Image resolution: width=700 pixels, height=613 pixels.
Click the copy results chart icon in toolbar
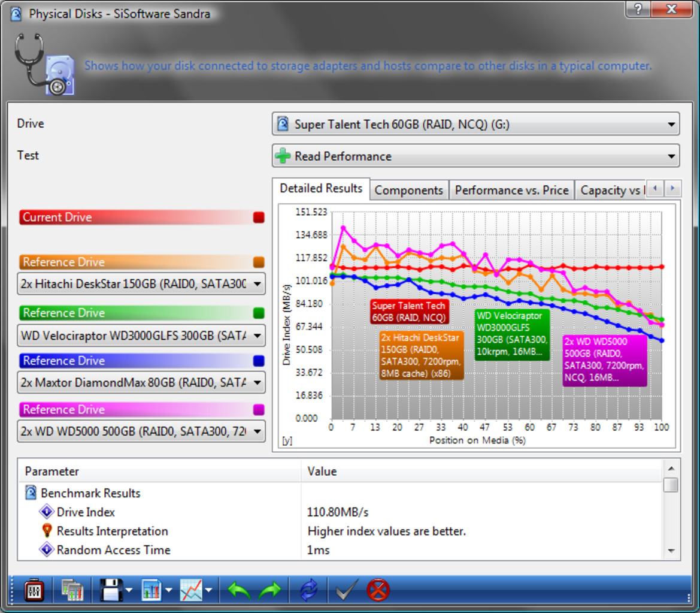point(72,591)
